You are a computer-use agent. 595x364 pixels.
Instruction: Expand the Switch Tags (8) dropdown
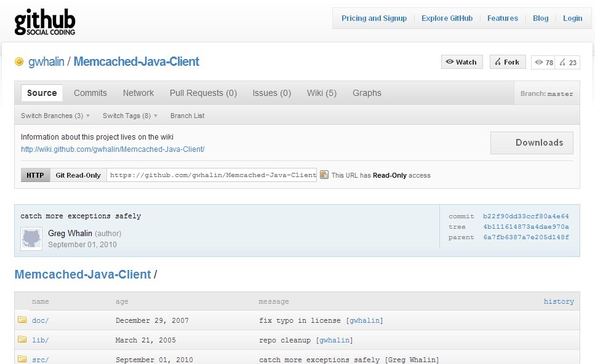[x=130, y=116]
